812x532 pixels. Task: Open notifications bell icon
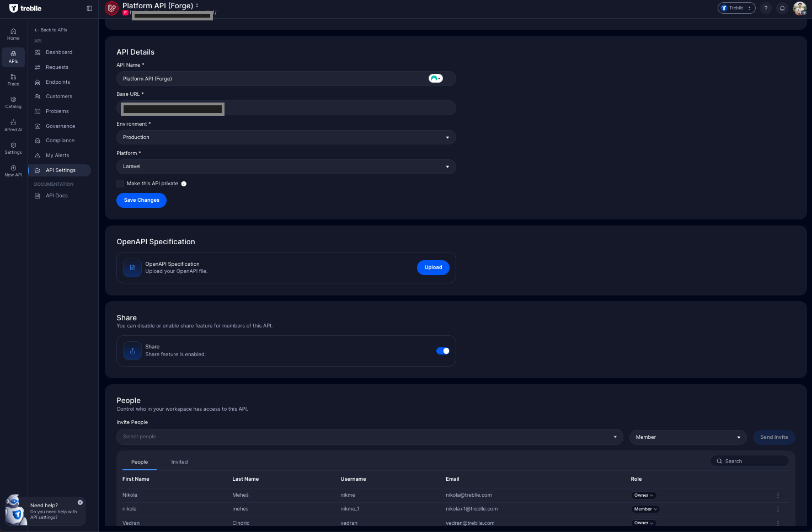pyautogui.click(x=782, y=8)
